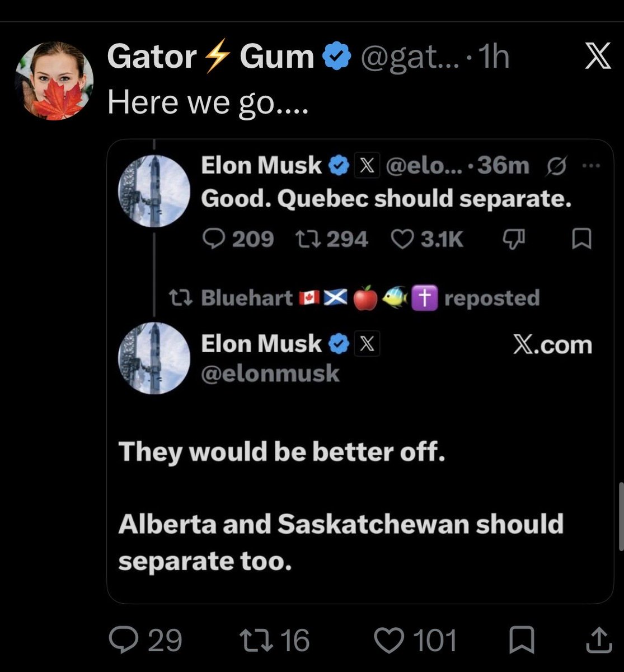Open the @elonmusk handle link
Screen dimensions: 624x672
[x=270, y=373]
